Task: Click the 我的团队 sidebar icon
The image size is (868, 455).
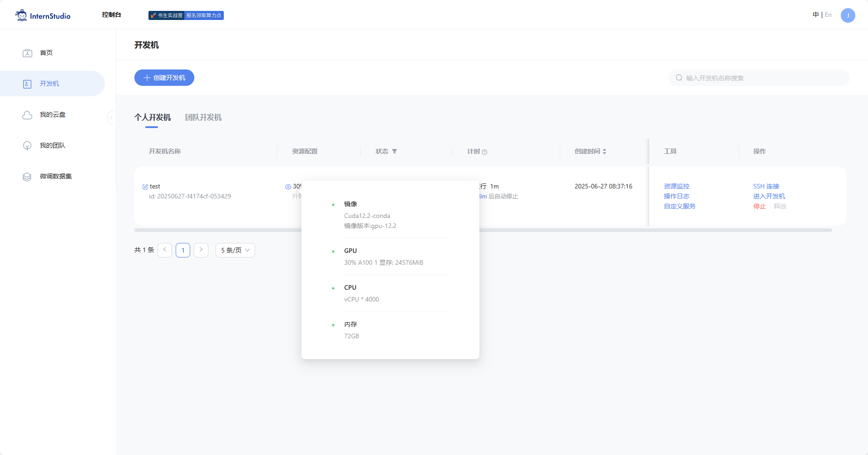Action: click(x=27, y=146)
